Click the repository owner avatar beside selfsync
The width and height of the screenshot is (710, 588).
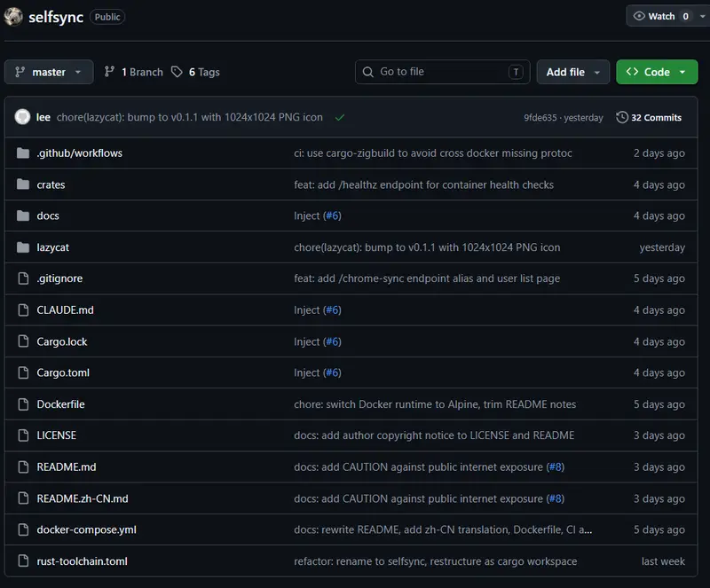click(13, 17)
